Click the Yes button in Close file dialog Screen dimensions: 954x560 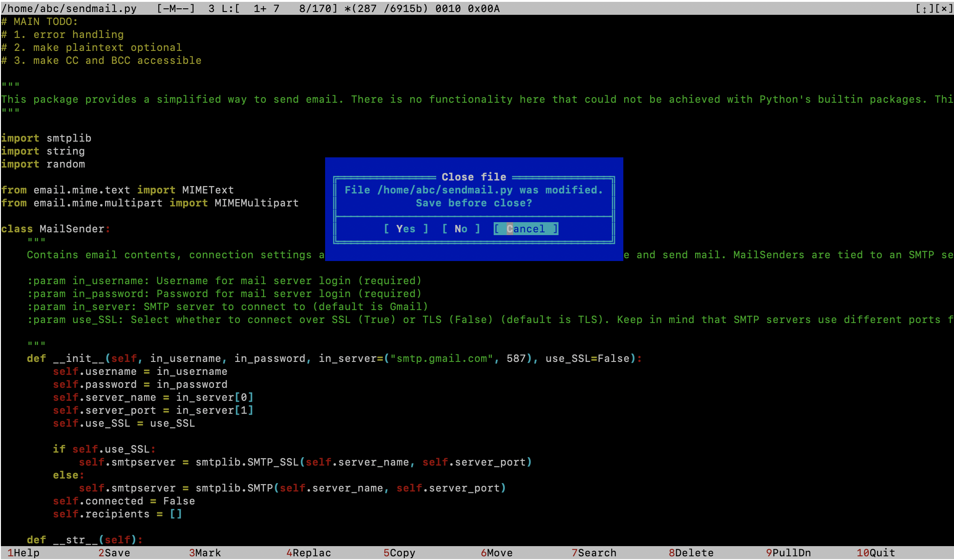[406, 229]
